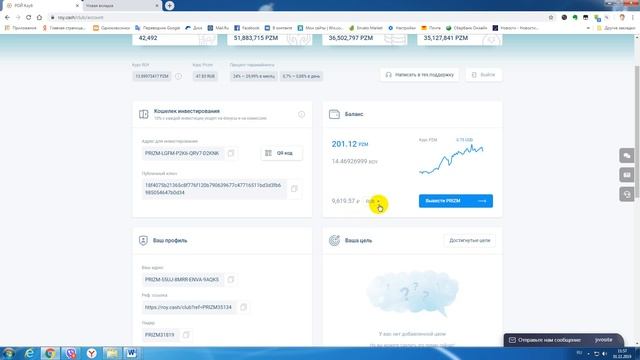Image resolution: width=640 pixels, height=360 pixels.
Task: Switch to Chrome in the taskbar
Action: [x=50, y=353]
